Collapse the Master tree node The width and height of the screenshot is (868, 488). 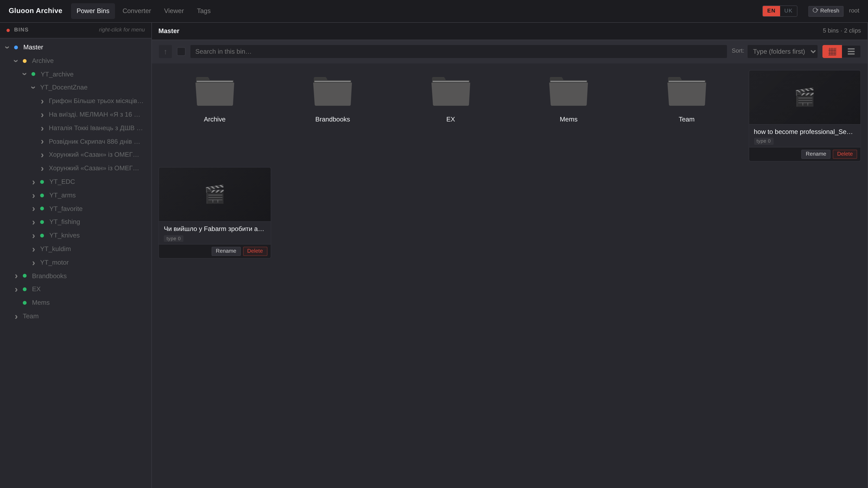(x=7, y=47)
